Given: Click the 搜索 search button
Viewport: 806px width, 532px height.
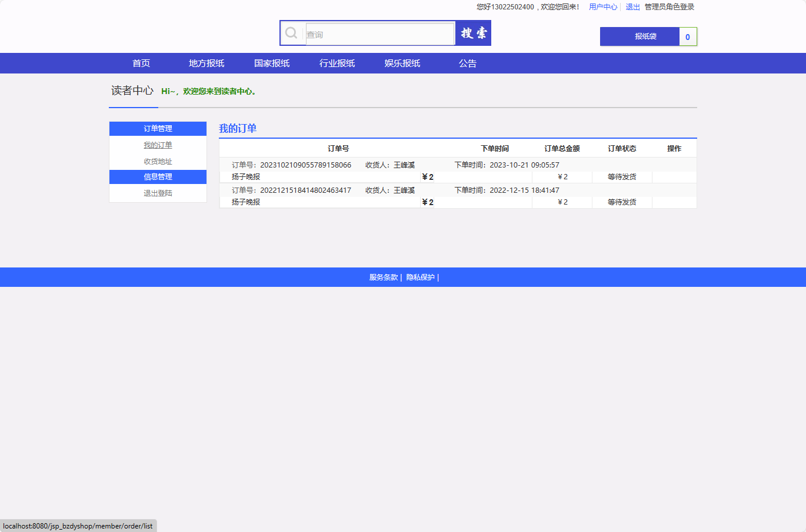Looking at the screenshot, I should tap(474, 34).
